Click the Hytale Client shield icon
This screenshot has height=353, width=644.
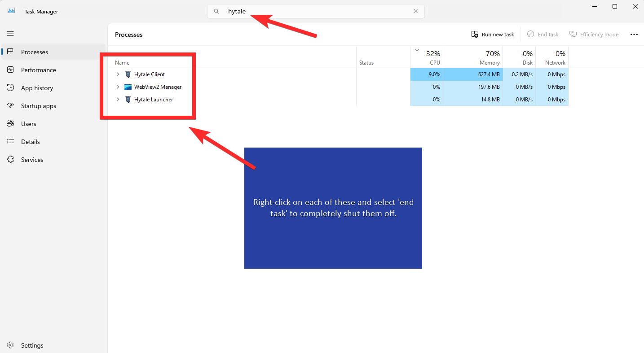click(128, 74)
